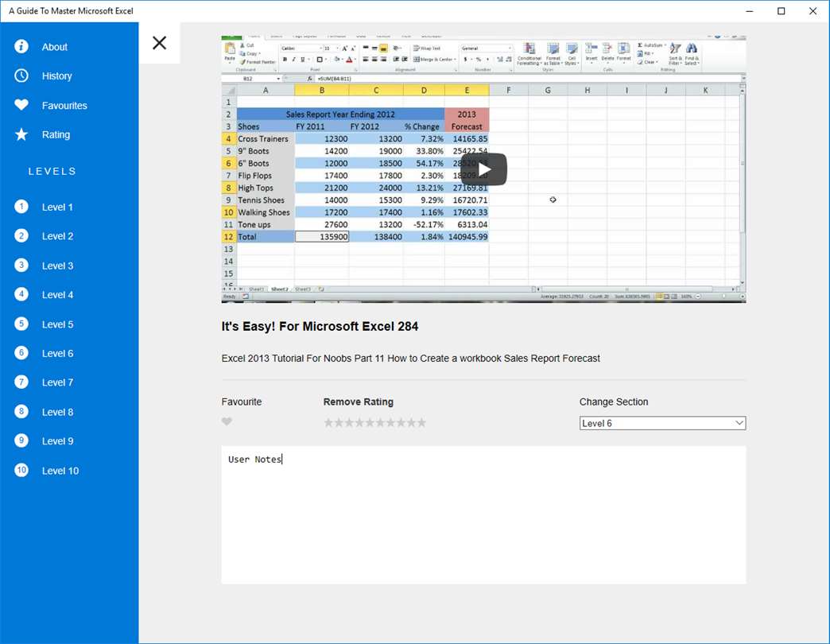This screenshot has height=644, width=830.
Task: Rate the video four stars
Action: point(359,422)
